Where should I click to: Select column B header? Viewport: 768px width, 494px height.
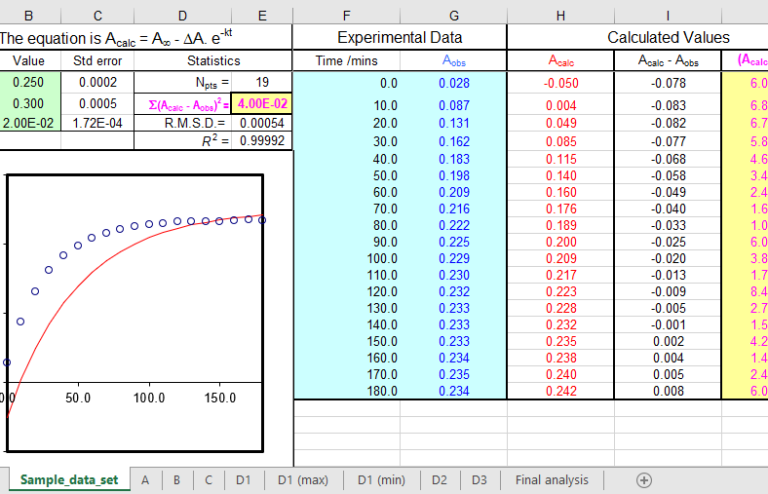click(29, 16)
